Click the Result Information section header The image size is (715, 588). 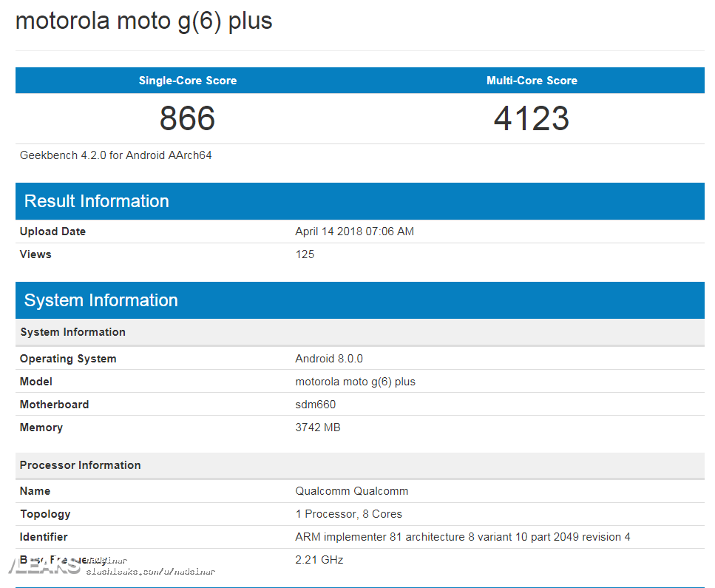(x=96, y=200)
